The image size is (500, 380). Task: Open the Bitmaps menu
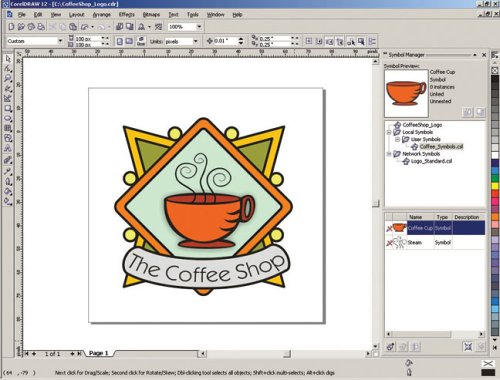point(151,15)
